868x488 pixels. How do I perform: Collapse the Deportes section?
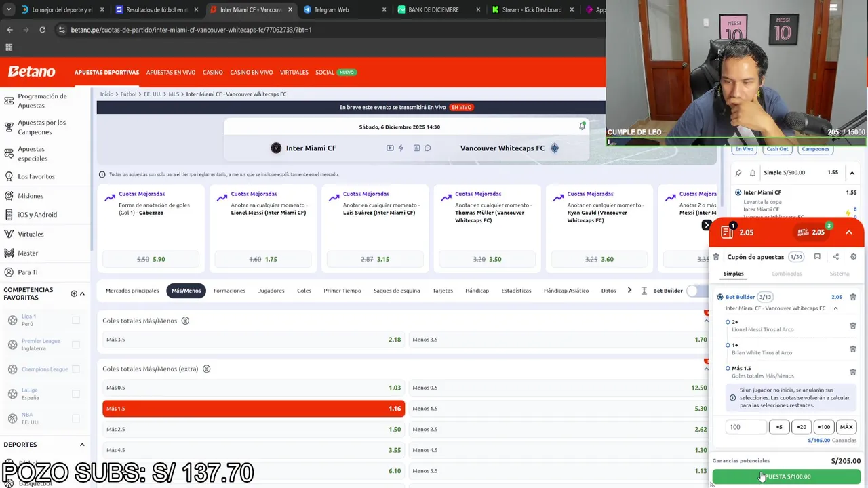tap(82, 445)
